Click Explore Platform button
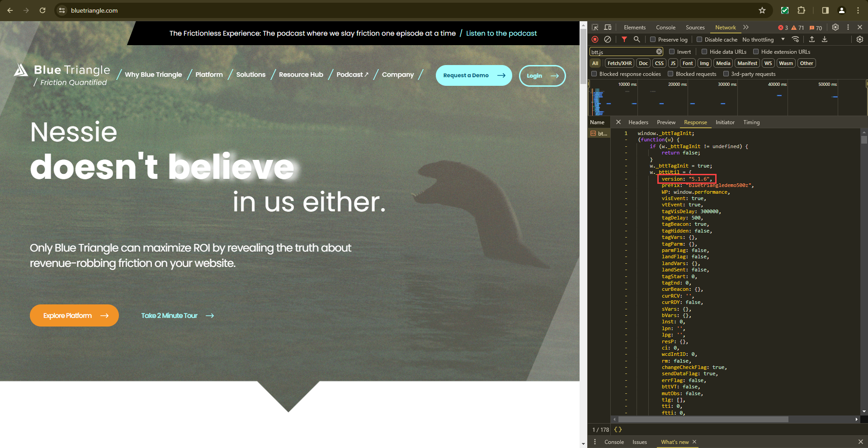868x448 pixels. point(74,315)
